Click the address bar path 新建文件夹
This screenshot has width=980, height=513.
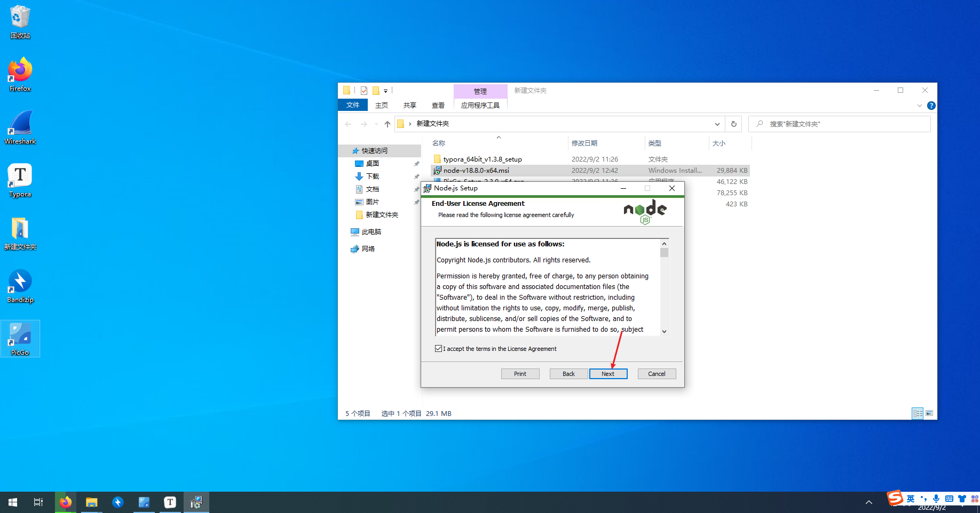(x=433, y=124)
